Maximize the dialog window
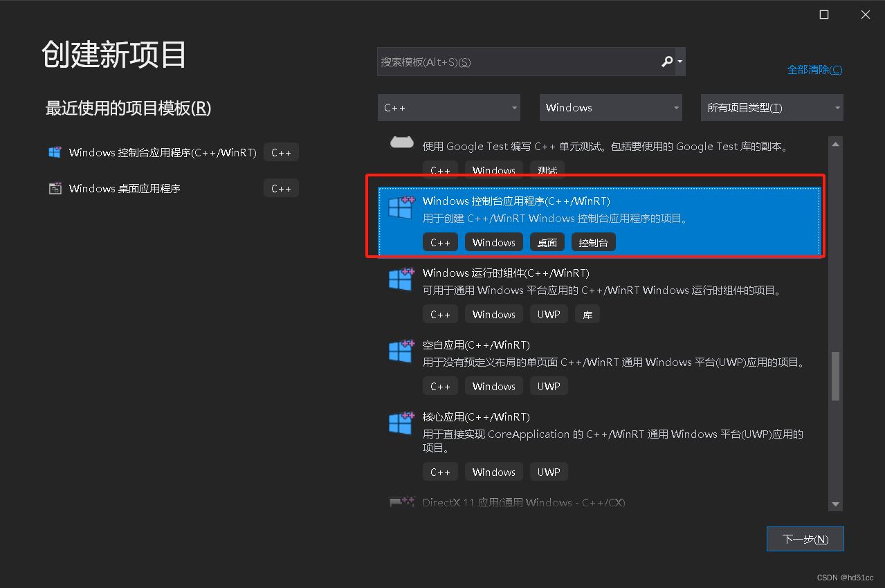885x588 pixels. (824, 15)
